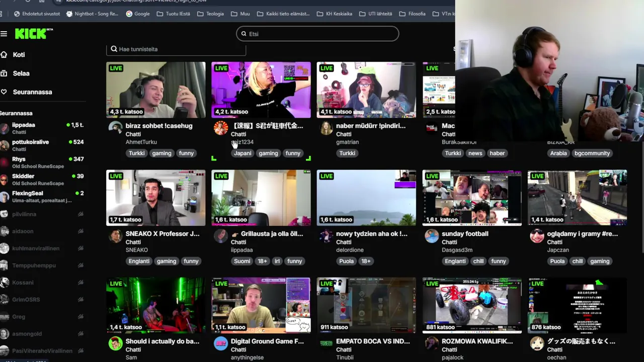Viewport: 644px width, 362px height.
Task: Open the Tuotu IEstä bookmarks folder
Action: pyautogui.click(x=173, y=14)
